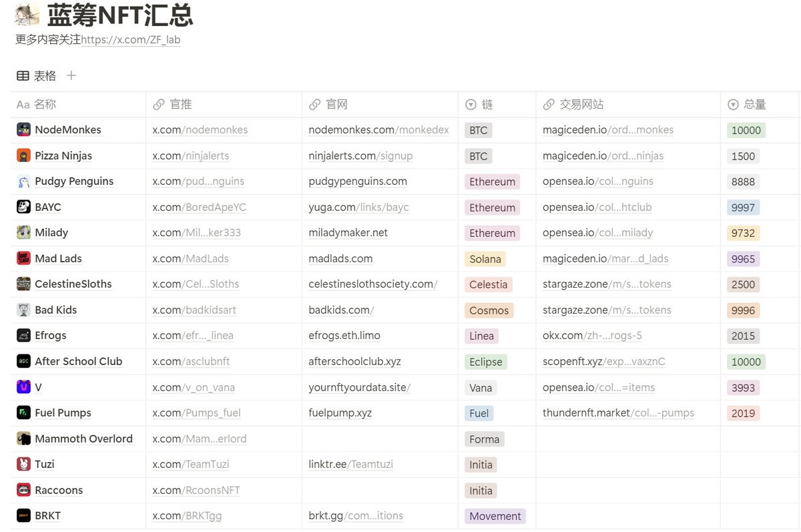Open miladymaker.net website link
The width and height of the screenshot is (801, 532).
(348, 233)
